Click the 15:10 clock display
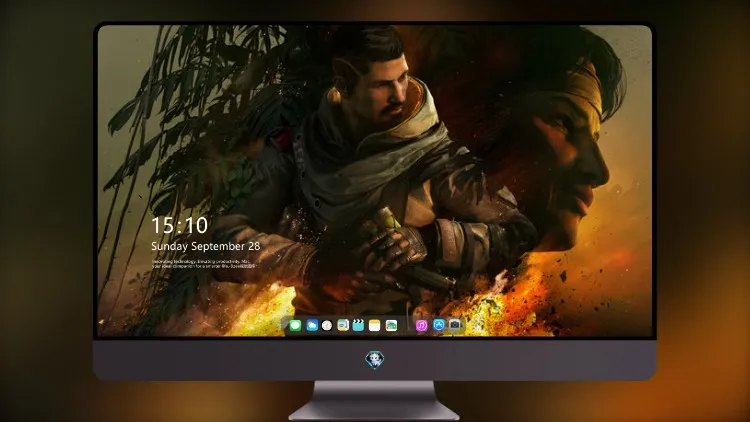750x422 pixels. (180, 225)
